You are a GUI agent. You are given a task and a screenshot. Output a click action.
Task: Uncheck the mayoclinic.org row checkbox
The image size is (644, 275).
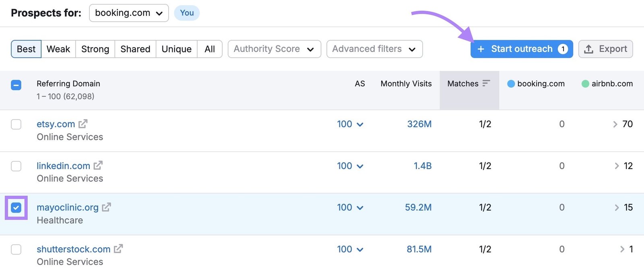[x=16, y=208]
